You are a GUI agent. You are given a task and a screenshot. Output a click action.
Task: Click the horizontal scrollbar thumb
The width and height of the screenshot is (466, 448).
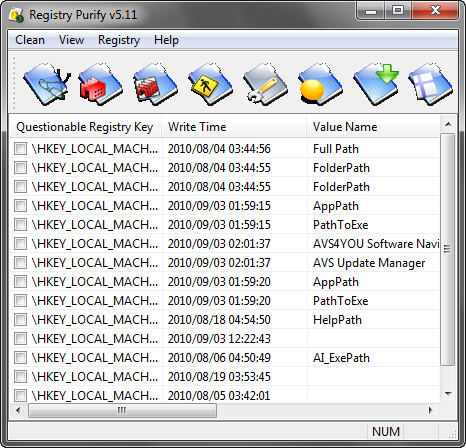122,410
